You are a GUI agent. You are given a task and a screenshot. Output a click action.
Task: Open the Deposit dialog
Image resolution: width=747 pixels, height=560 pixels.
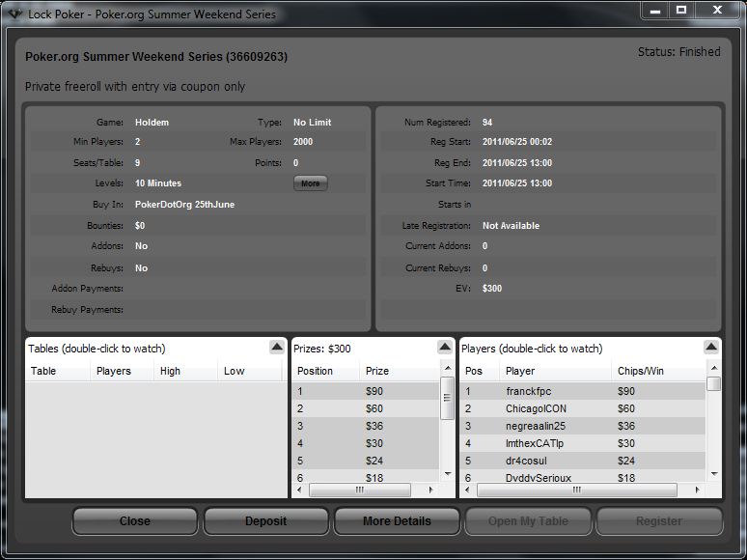coord(265,521)
